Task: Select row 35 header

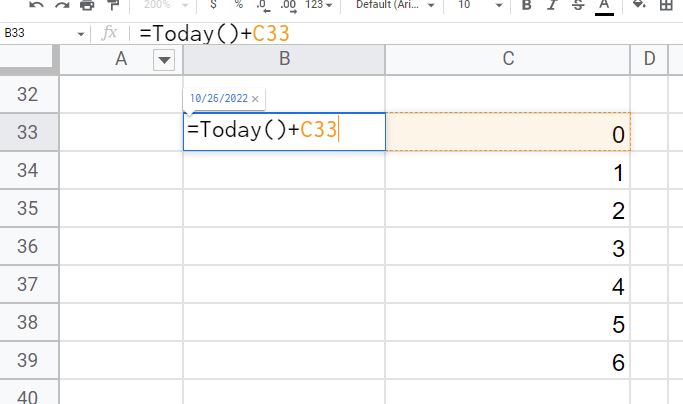Action: tap(29, 208)
